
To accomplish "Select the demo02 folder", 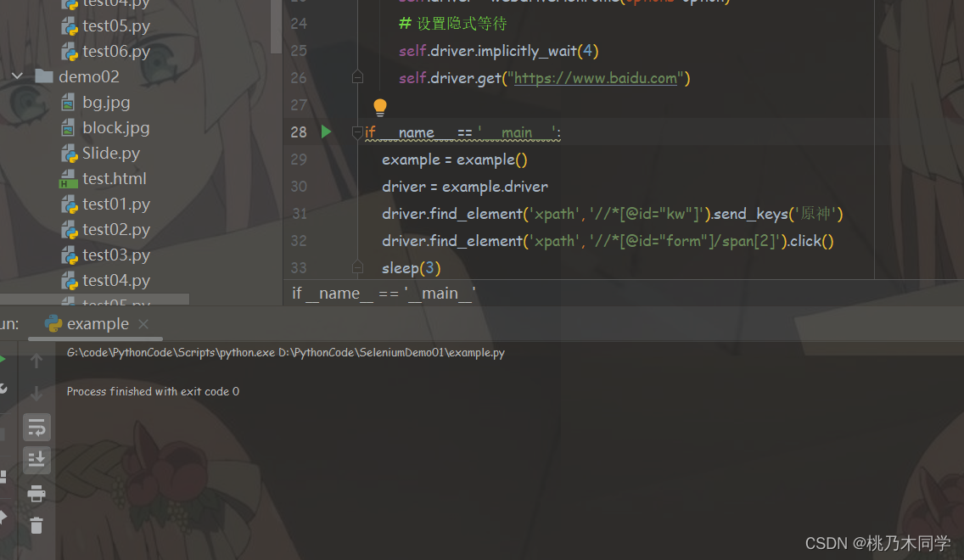I will click(88, 77).
